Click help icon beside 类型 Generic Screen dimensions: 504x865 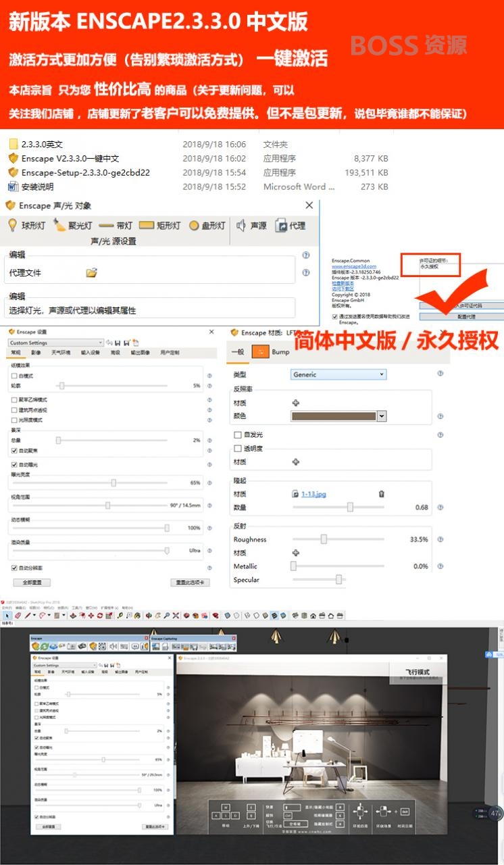440,374
